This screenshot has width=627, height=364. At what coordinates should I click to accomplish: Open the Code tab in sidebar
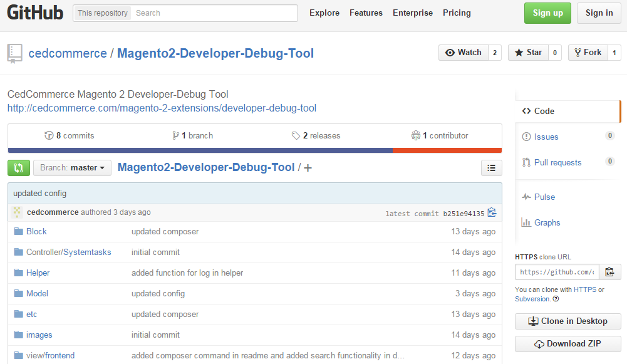pyautogui.click(x=568, y=111)
